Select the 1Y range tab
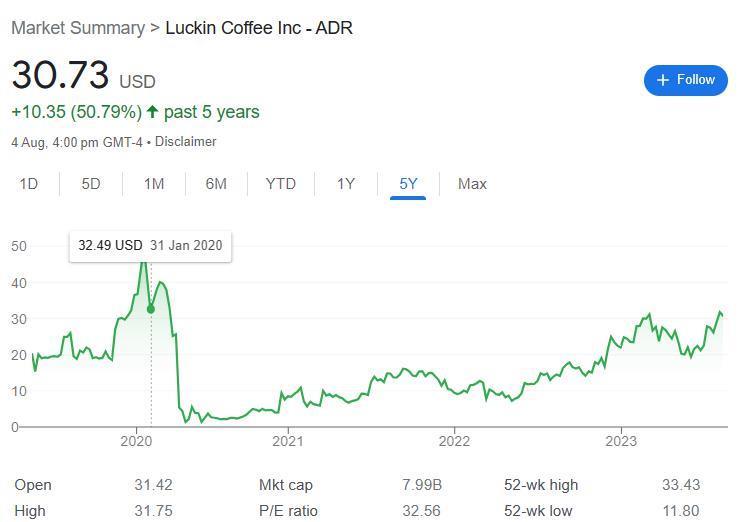The image size is (748, 522). pyautogui.click(x=345, y=183)
